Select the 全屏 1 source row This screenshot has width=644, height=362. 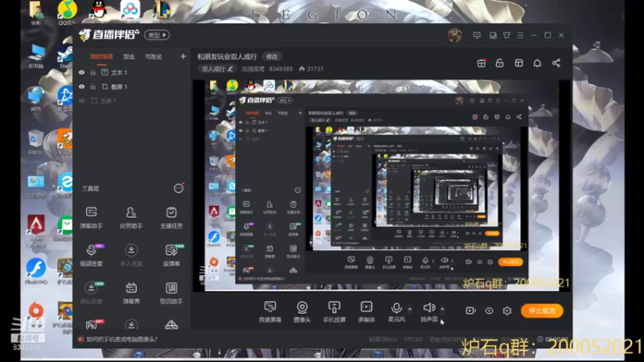(131, 101)
